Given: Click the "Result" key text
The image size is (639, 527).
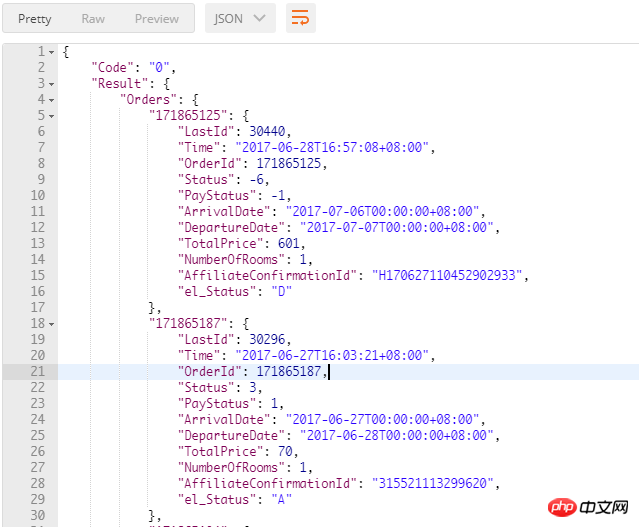Looking at the screenshot, I should (x=119, y=84).
